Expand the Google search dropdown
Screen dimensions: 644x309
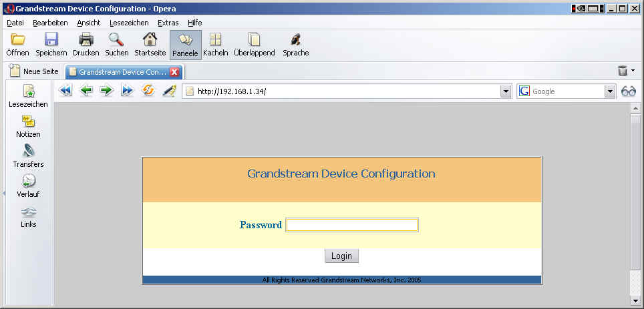click(x=611, y=91)
